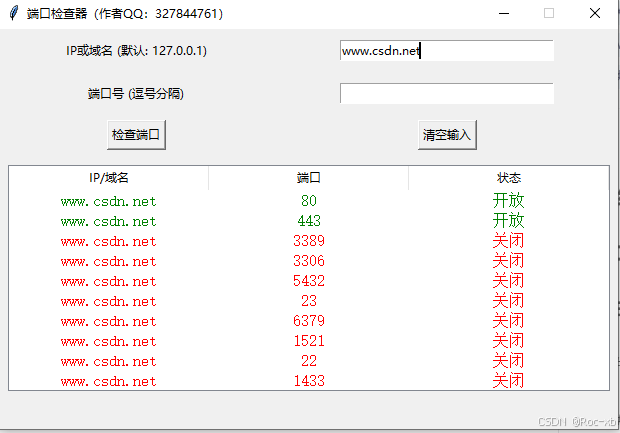Select the row with port 1521
The width and height of the screenshot is (620, 433).
(x=309, y=341)
